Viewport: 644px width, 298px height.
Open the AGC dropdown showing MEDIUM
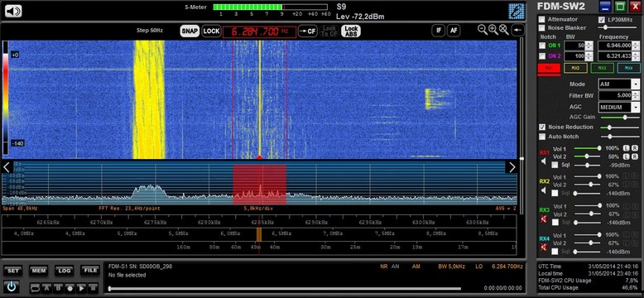click(619, 107)
